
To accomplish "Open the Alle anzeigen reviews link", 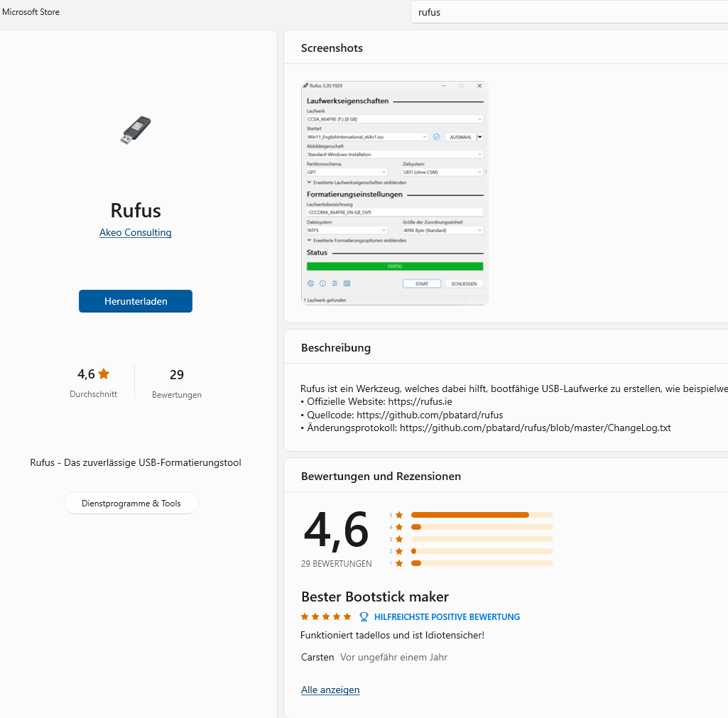I will (x=330, y=690).
